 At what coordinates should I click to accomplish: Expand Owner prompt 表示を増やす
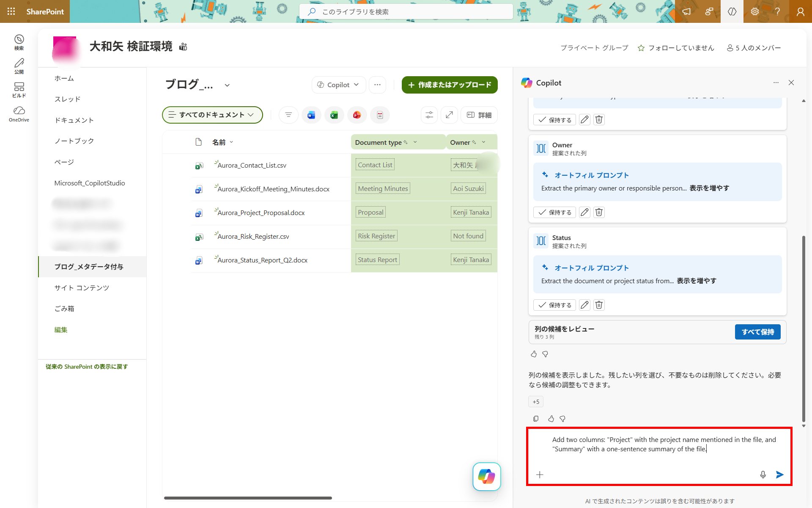tap(709, 188)
